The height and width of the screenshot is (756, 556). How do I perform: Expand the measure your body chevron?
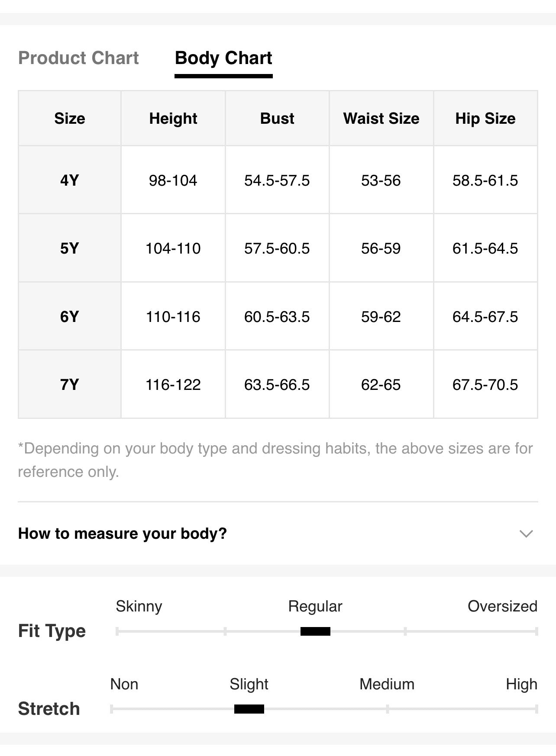[x=526, y=534]
